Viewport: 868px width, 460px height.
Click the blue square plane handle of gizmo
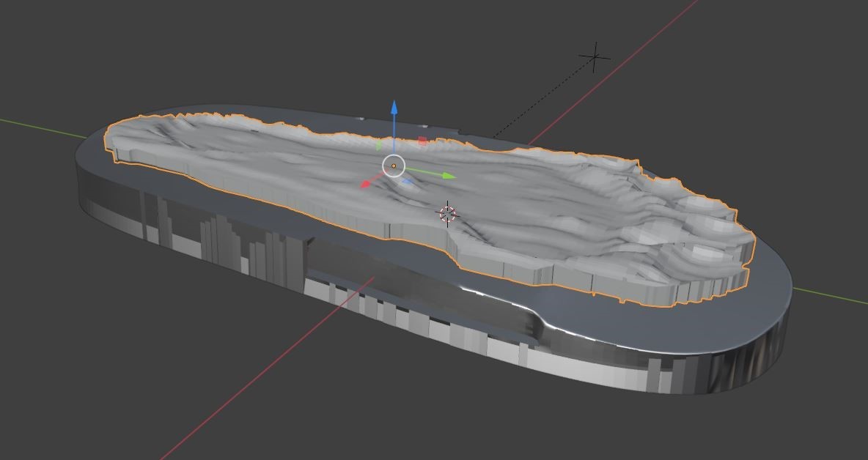point(407,182)
